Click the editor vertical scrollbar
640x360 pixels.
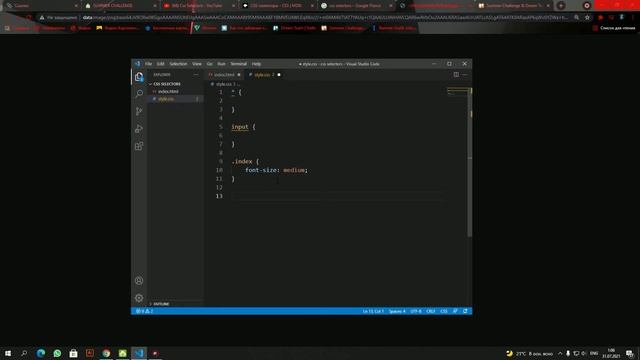point(470,161)
